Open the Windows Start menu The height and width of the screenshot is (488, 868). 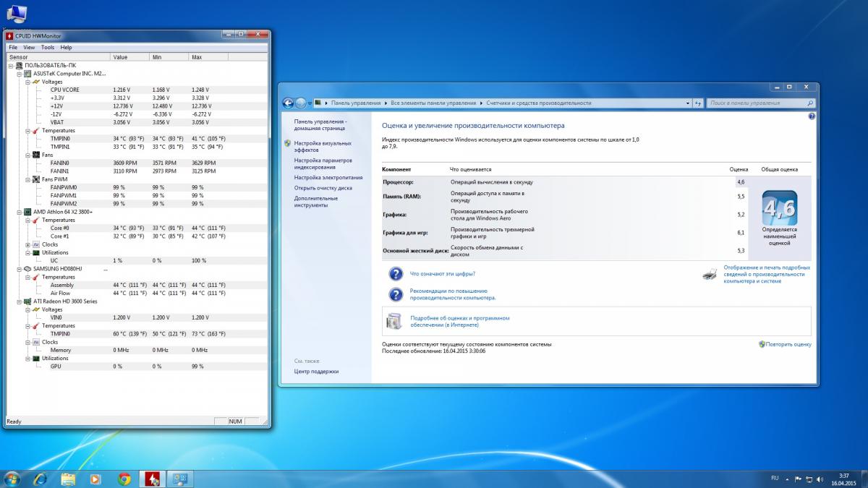tap(12, 478)
